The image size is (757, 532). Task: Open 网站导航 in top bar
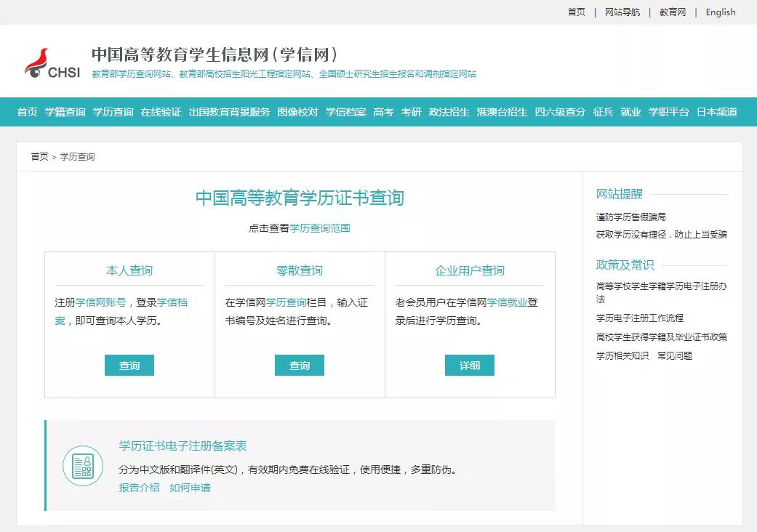(x=622, y=12)
